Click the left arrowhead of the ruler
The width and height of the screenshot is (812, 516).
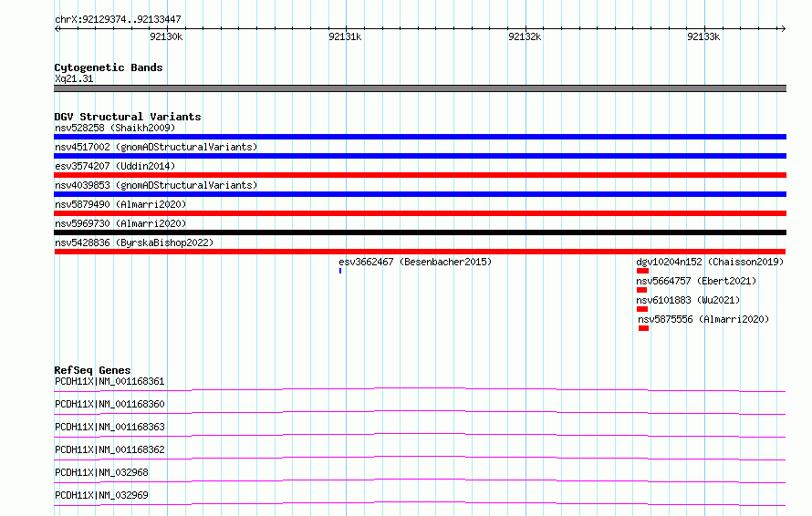57,28
